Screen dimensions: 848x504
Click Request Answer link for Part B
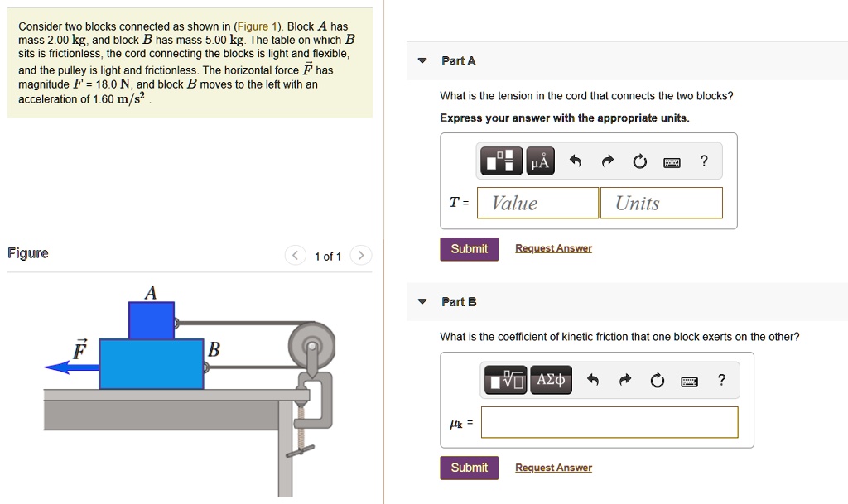553,468
